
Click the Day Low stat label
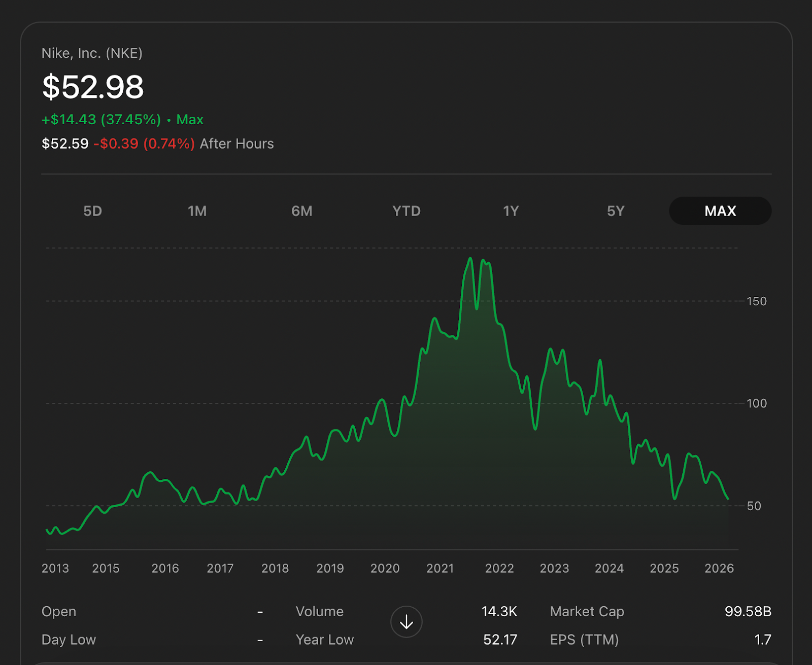[69, 640]
